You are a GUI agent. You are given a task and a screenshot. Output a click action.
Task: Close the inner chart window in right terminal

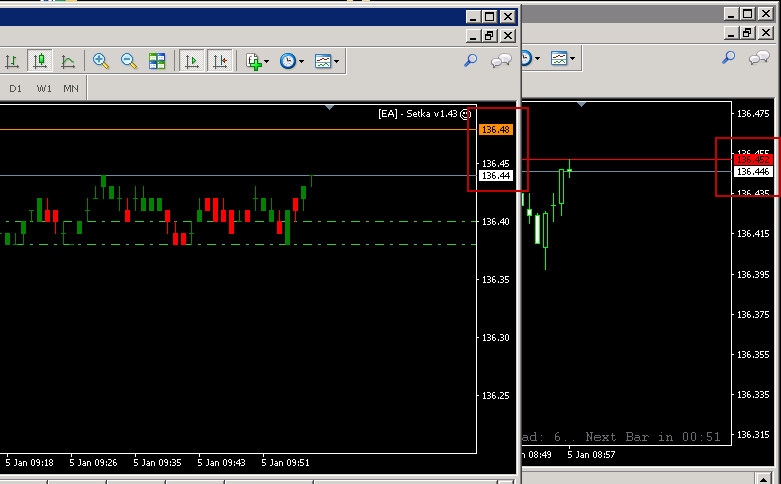click(x=766, y=33)
